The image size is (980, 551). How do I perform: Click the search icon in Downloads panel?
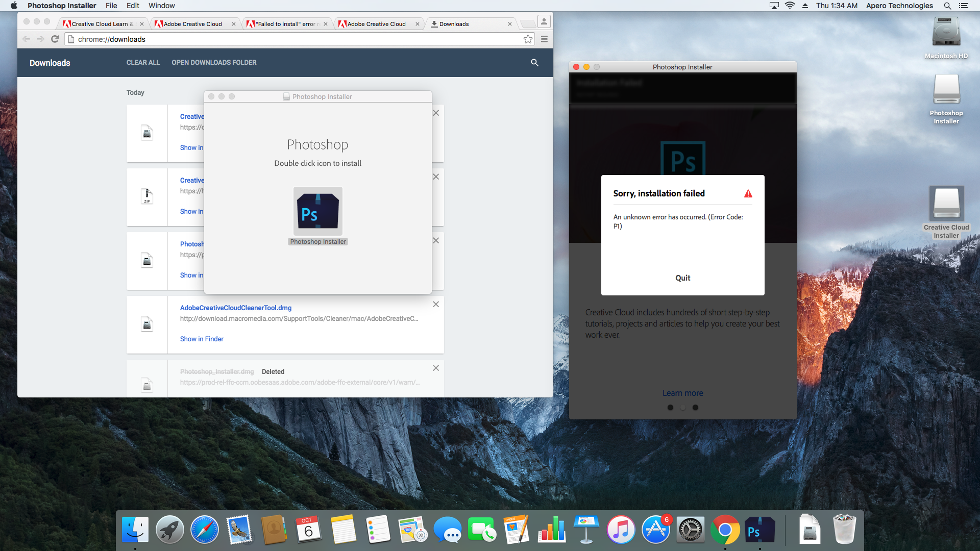click(534, 63)
